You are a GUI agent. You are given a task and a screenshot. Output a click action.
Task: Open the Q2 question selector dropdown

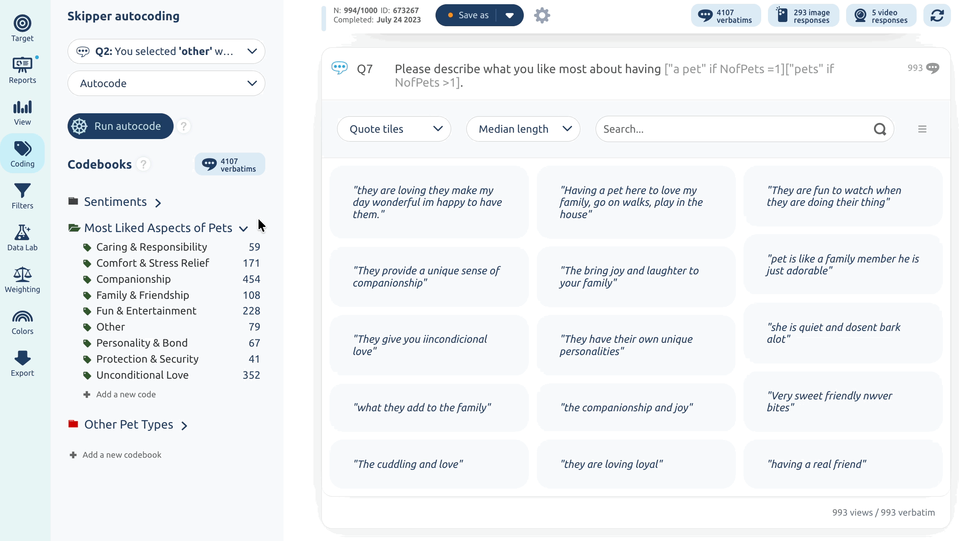click(166, 52)
